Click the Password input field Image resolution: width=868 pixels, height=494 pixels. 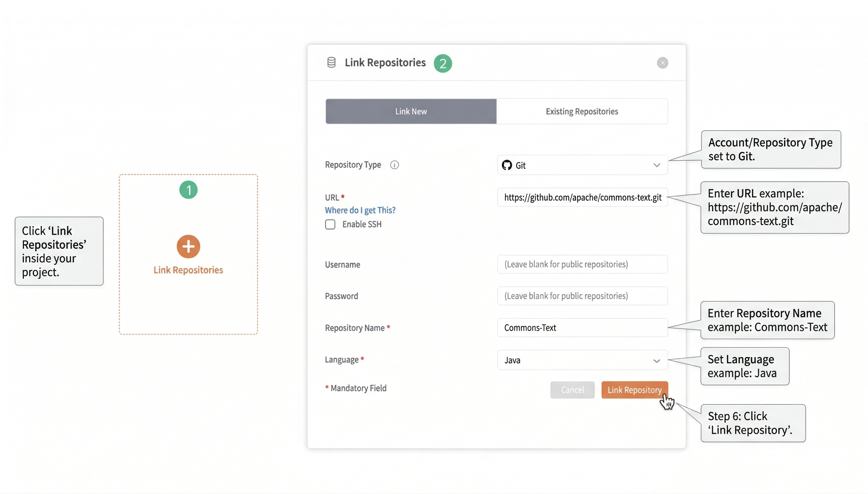pos(581,296)
